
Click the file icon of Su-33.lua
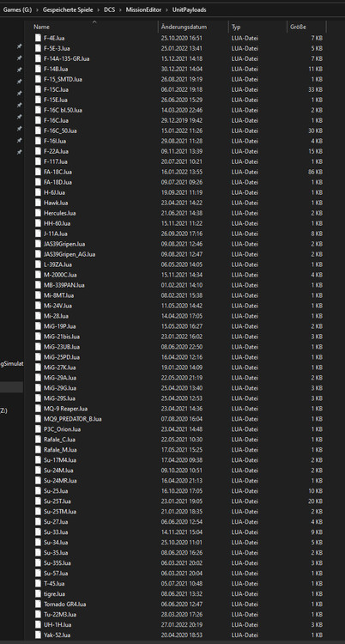click(x=39, y=532)
